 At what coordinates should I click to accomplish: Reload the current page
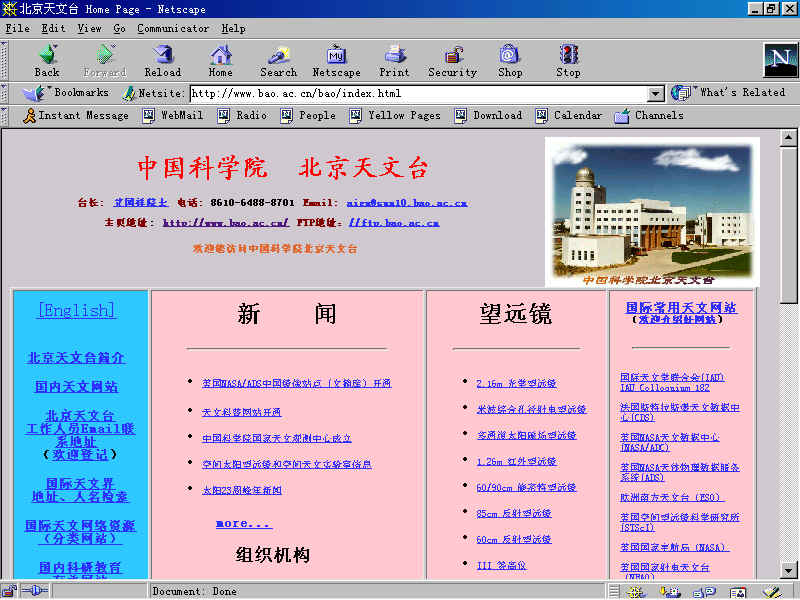(163, 61)
